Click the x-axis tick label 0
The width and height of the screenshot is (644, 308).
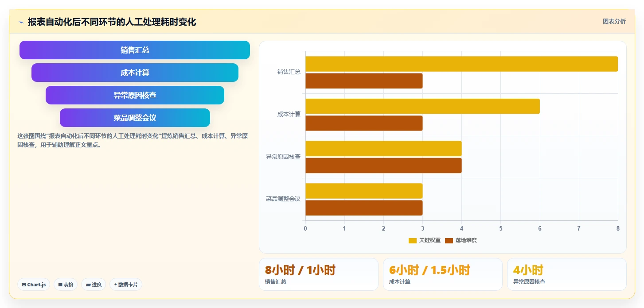305,228
